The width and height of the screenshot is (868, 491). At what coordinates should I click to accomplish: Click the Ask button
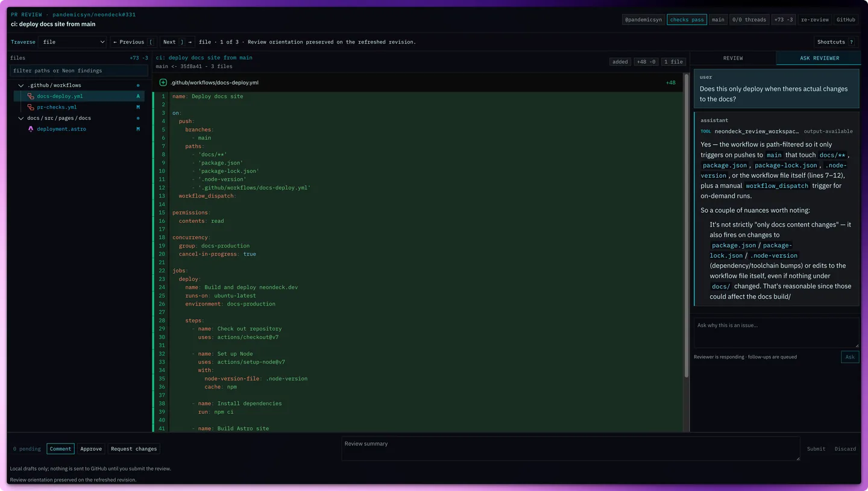(x=850, y=357)
